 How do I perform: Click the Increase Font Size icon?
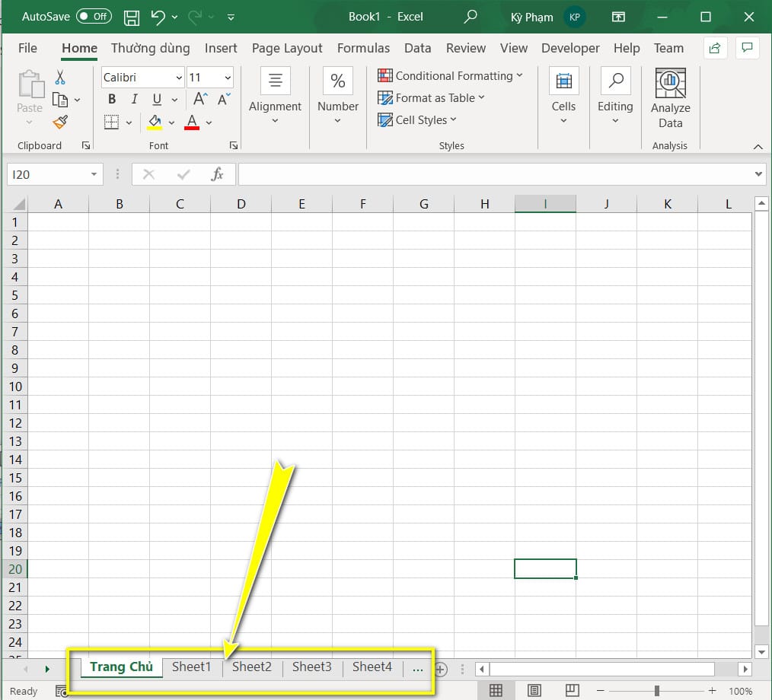pyautogui.click(x=198, y=98)
